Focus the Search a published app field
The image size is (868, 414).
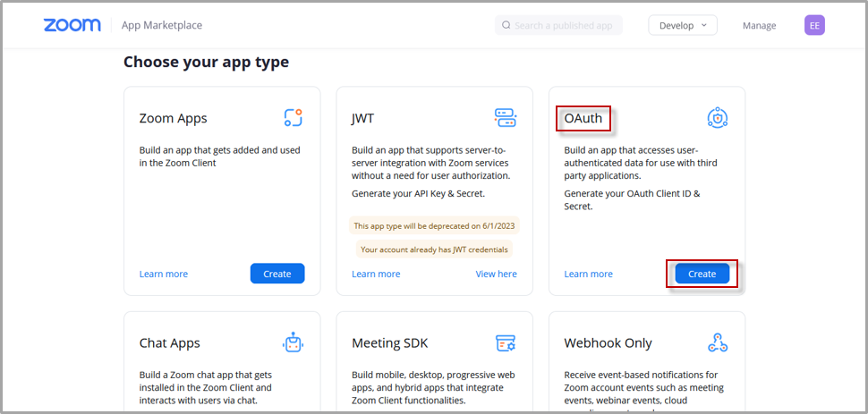tap(558, 25)
